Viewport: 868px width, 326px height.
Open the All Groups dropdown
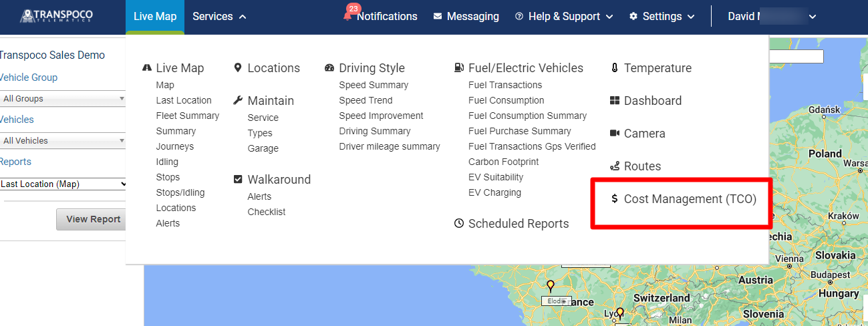[63, 99]
